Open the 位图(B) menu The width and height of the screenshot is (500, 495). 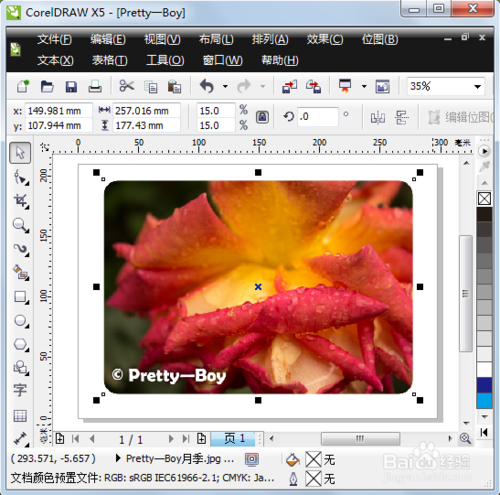[380, 39]
